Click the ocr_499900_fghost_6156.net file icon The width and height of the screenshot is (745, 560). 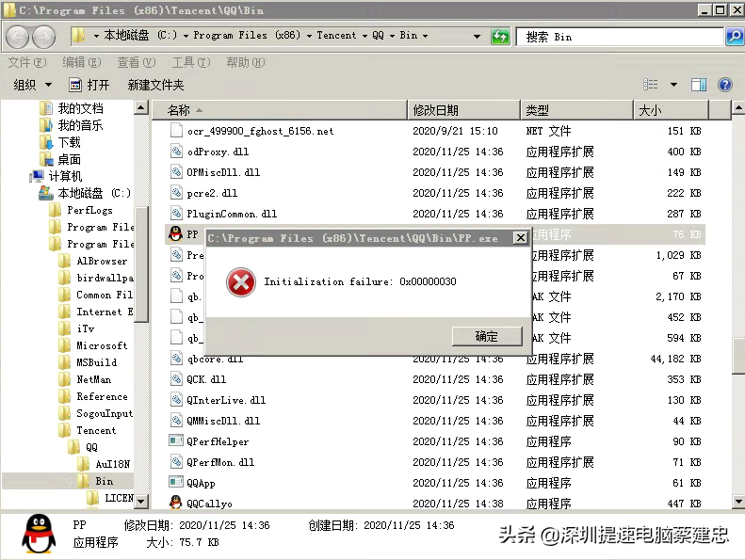click(176, 130)
